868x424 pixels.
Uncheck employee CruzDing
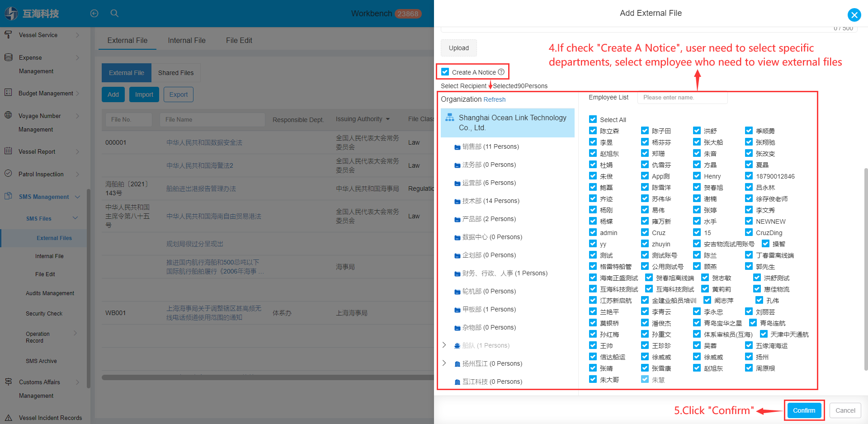click(749, 232)
